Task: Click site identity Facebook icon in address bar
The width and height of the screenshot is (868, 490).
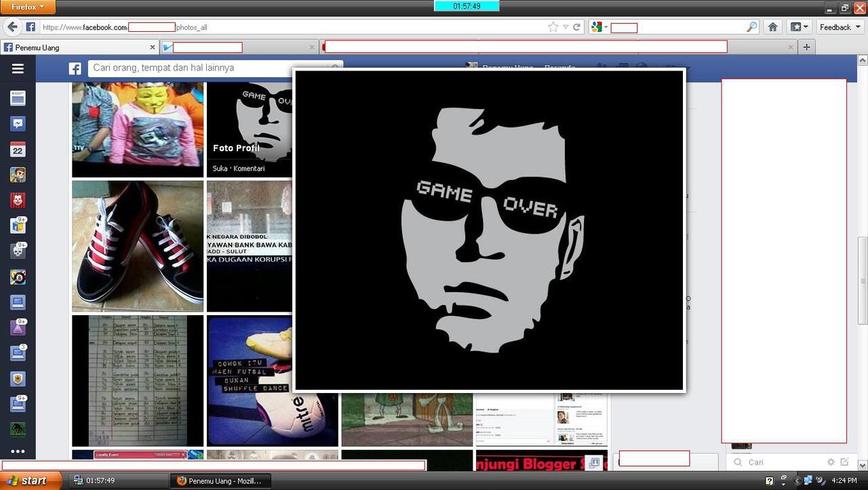Action: 31,27
